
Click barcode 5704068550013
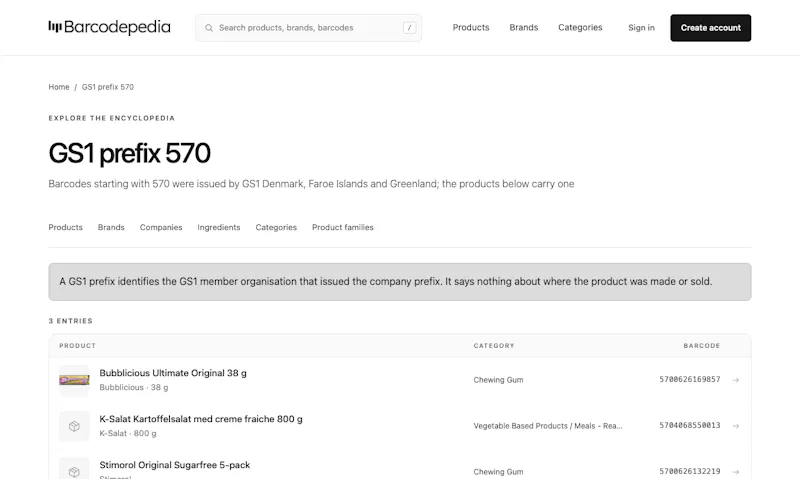coord(690,425)
